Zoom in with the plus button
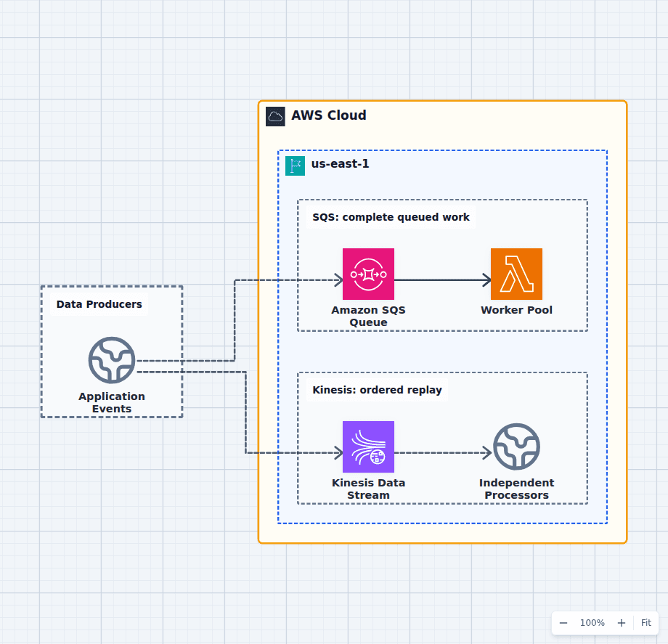 pos(622,623)
